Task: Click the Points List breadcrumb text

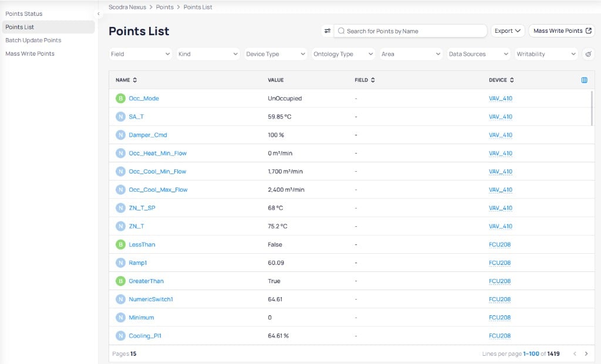Action: tap(198, 7)
